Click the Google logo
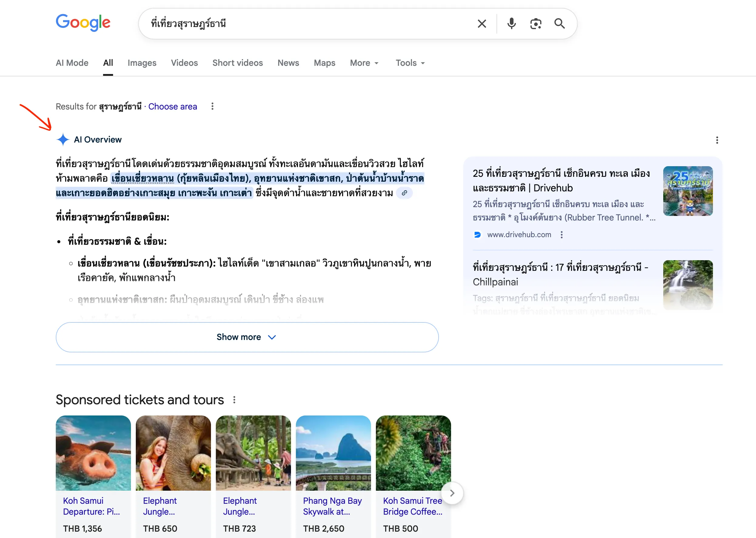 coord(83,22)
